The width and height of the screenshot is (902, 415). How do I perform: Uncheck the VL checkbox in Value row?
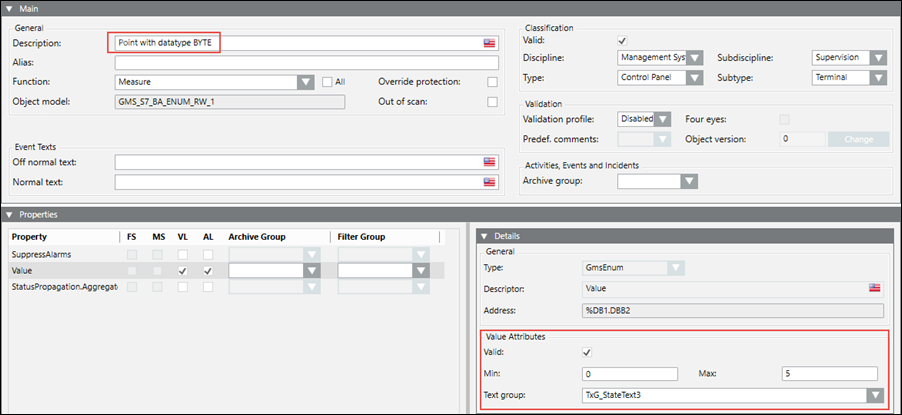(182, 271)
